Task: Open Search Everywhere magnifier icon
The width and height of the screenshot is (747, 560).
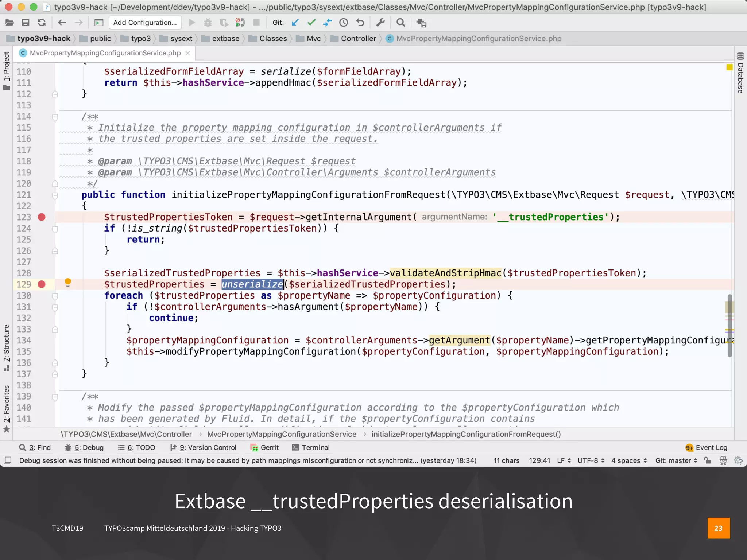Action: [x=401, y=23]
